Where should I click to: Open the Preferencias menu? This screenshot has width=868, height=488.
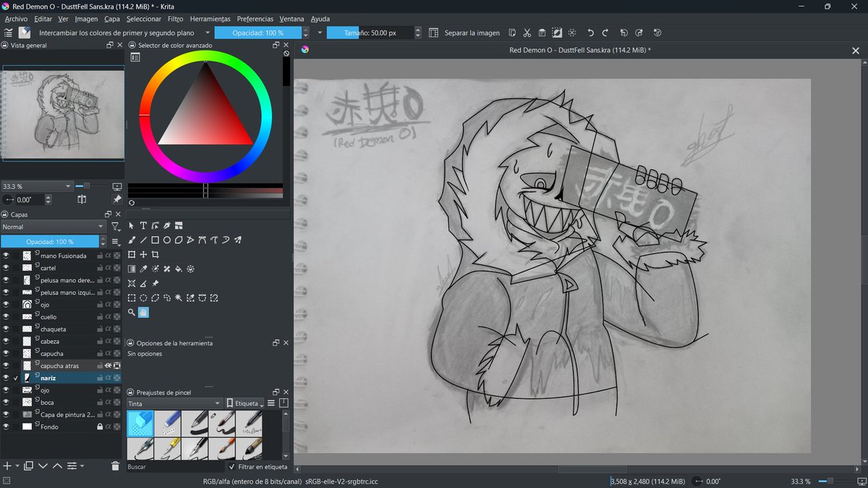click(255, 18)
